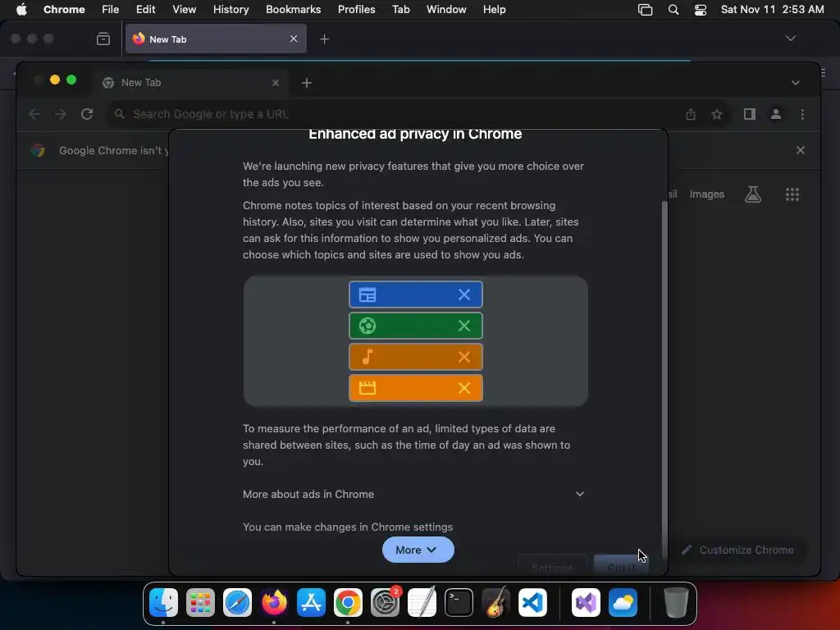This screenshot has width=840, height=630.
Task: Open the Tab menu in menu bar
Action: coord(400,9)
